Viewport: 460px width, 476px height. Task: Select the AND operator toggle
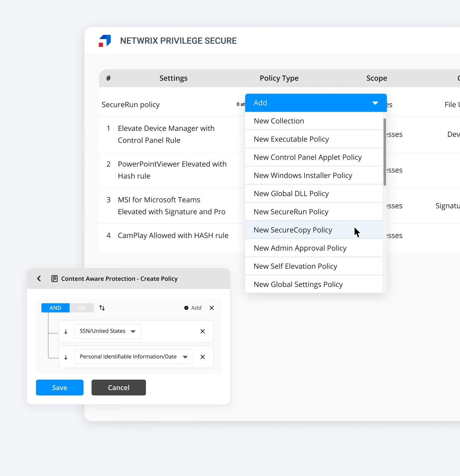[55, 308]
